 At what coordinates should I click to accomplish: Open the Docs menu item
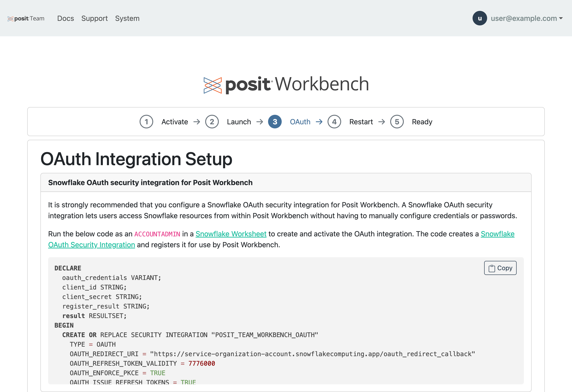pyautogui.click(x=65, y=18)
